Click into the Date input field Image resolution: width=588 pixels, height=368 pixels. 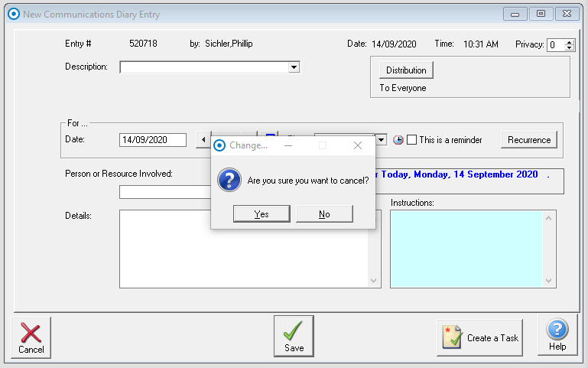[153, 140]
